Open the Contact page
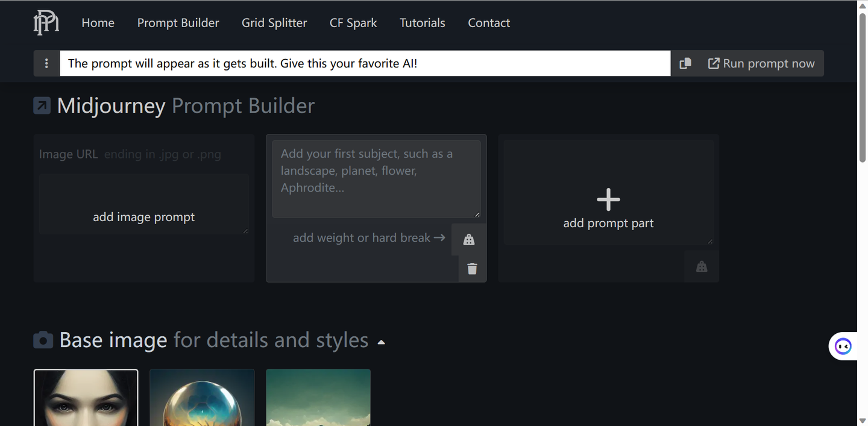868x426 pixels. (489, 23)
